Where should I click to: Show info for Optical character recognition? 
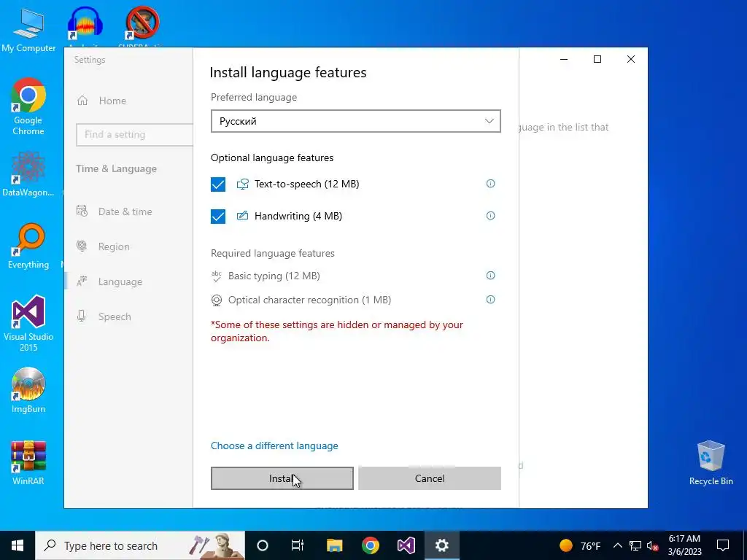pyautogui.click(x=490, y=300)
